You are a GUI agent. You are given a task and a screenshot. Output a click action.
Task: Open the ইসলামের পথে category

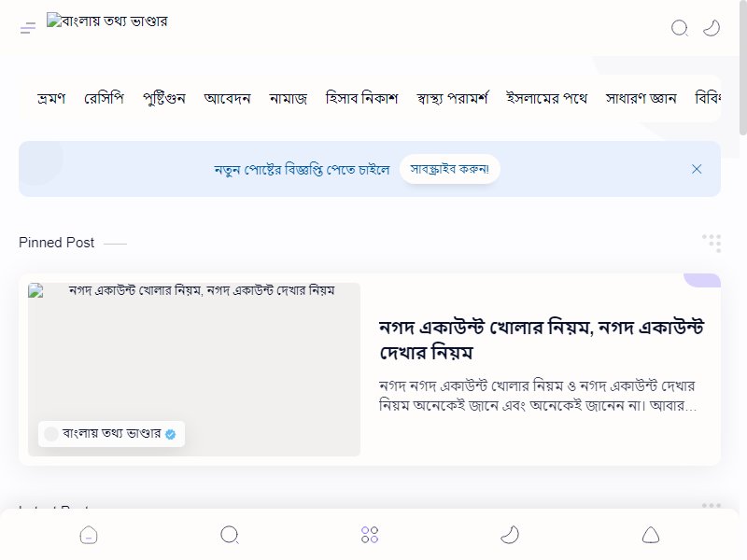click(546, 98)
